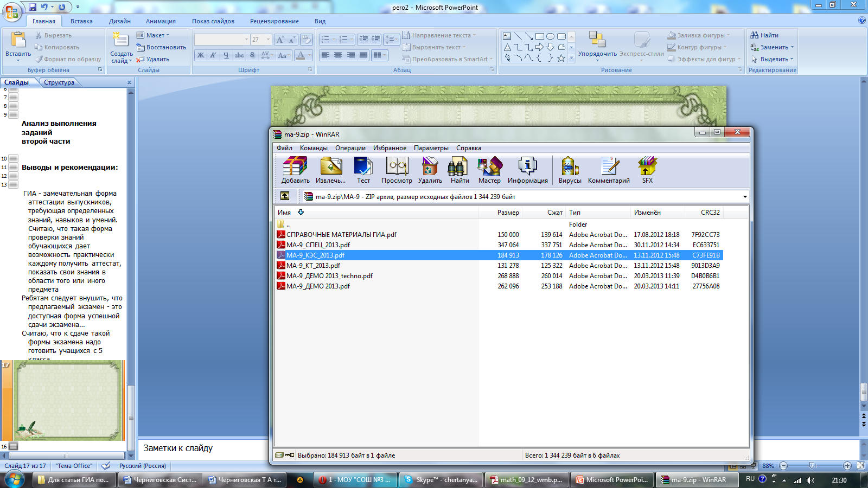This screenshot has width=868, height=488.
Task: Open math_09_12_wmb PDF taskbar item
Action: tap(526, 480)
